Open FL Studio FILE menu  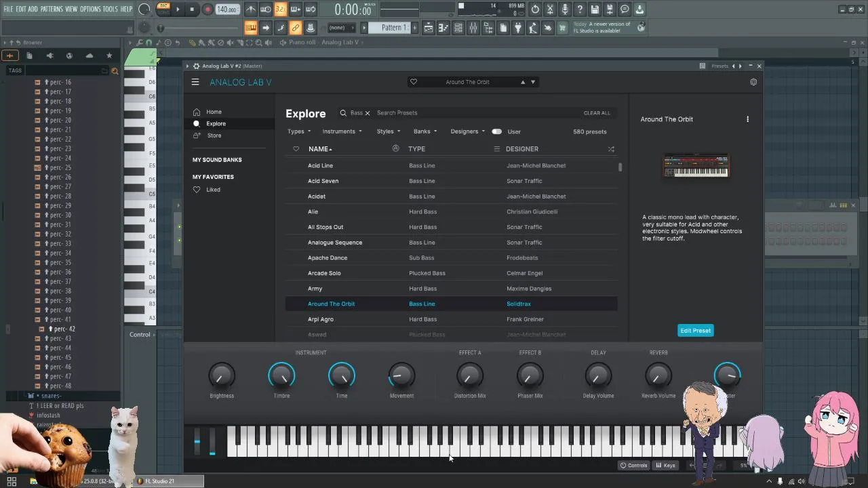pyautogui.click(x=8, y=9)
